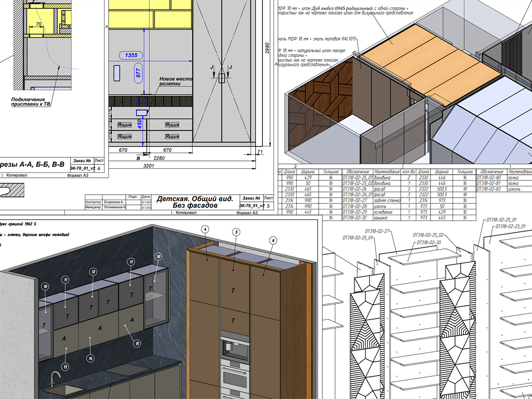
Task: Select balloon number 5
Action: coord(236,232)
